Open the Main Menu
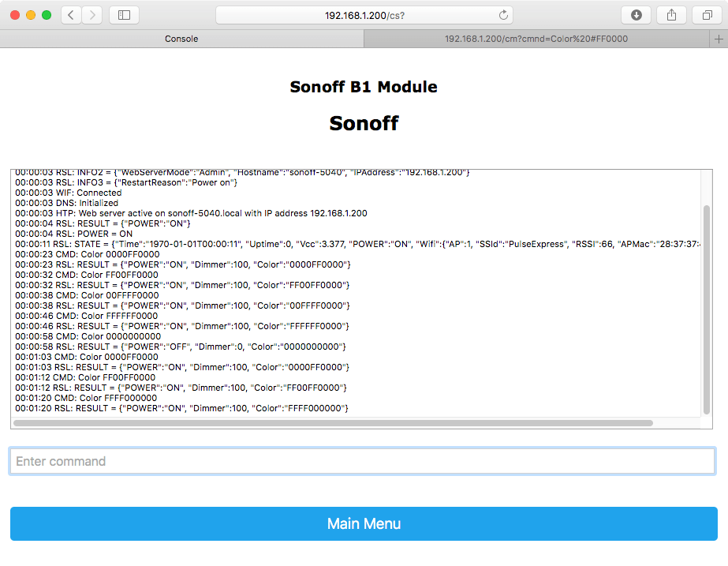Viewport: 728px width, 566px height. tap(364, 523)
